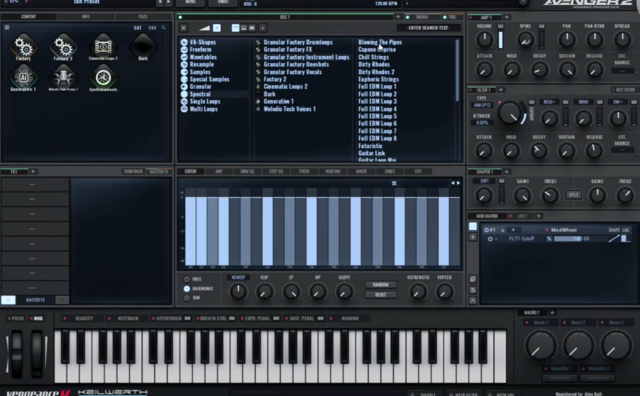Viewport: 640px width, 396px height.
Task: Click the ModWheel slot #1 power icon
Action: (487, 230)
